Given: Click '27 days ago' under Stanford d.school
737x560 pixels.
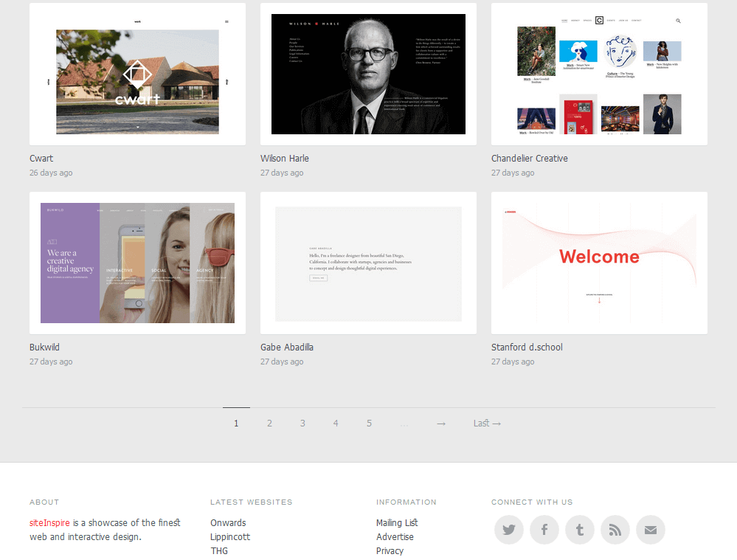Looking at the screenshot, I should 513,362.
